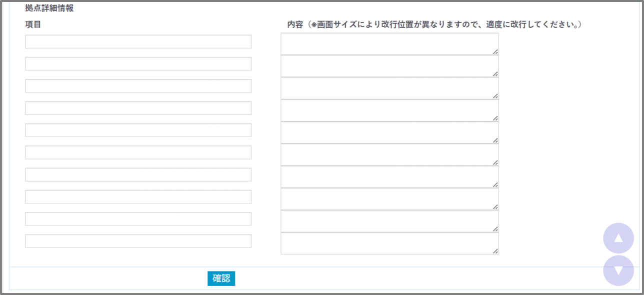Click into the ninth 内容 textarea

pos(389,221)
